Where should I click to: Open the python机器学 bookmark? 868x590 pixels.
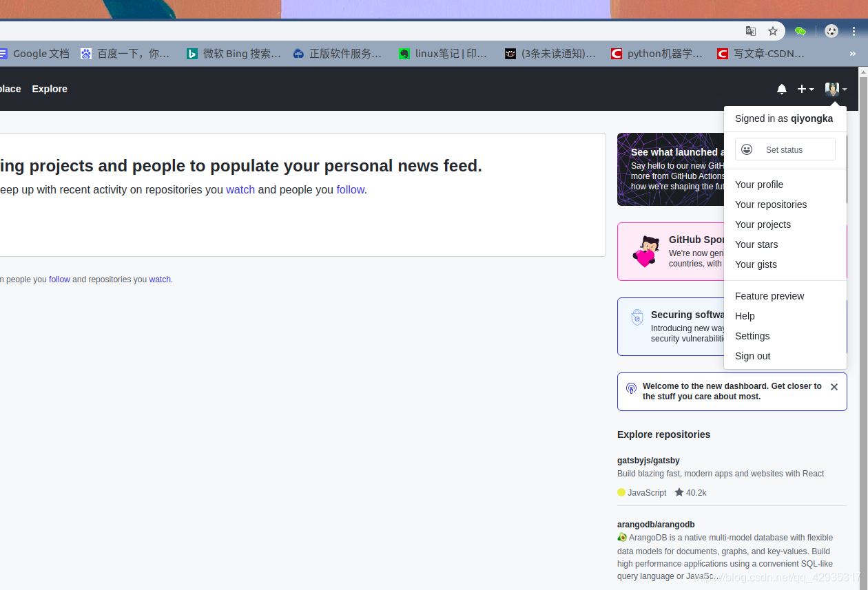pos(657,53)
